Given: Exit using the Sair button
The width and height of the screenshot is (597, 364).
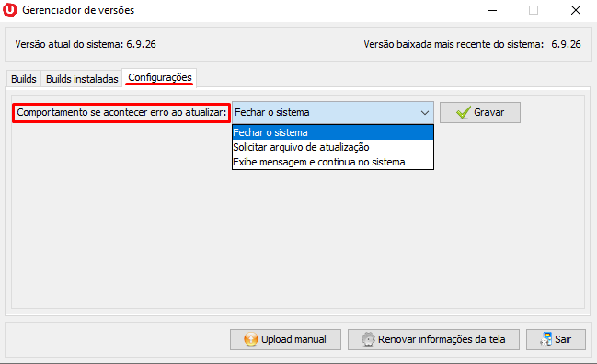Looking at the screenshot, I should point(556,339).
